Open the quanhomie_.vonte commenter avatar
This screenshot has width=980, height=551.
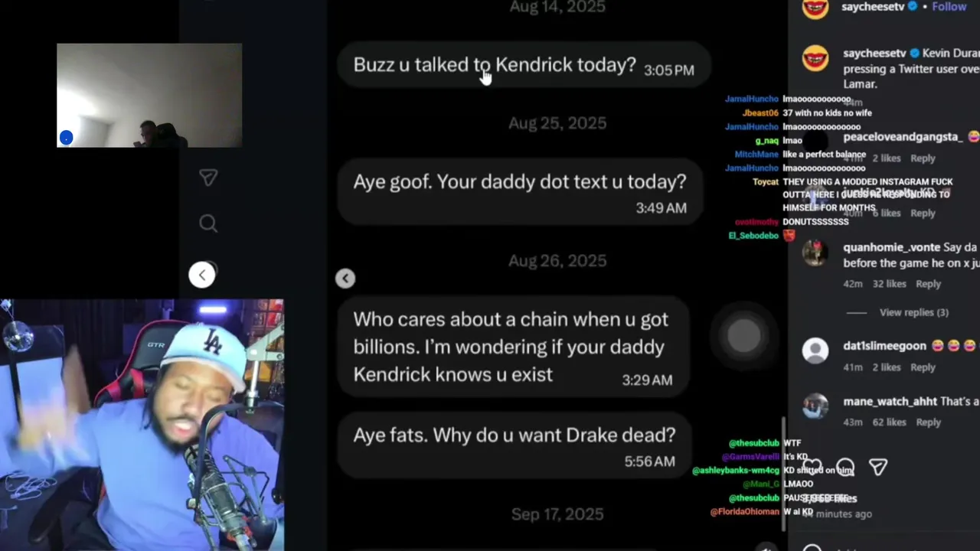(815, 253)
